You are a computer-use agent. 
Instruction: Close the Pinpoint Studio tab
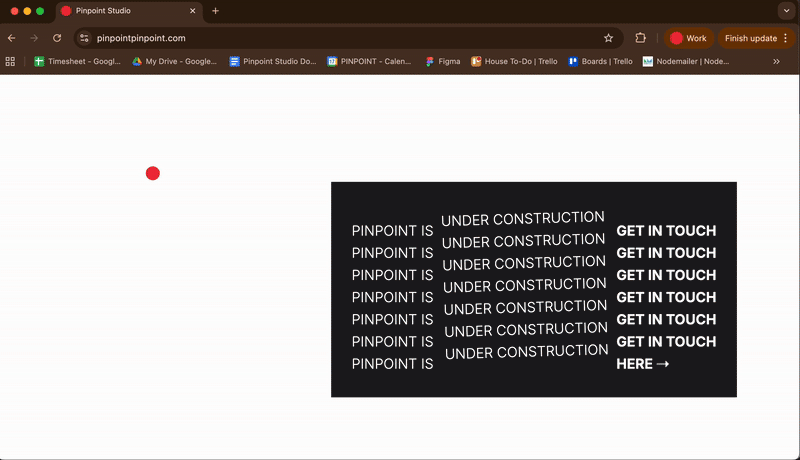(191, 11)
